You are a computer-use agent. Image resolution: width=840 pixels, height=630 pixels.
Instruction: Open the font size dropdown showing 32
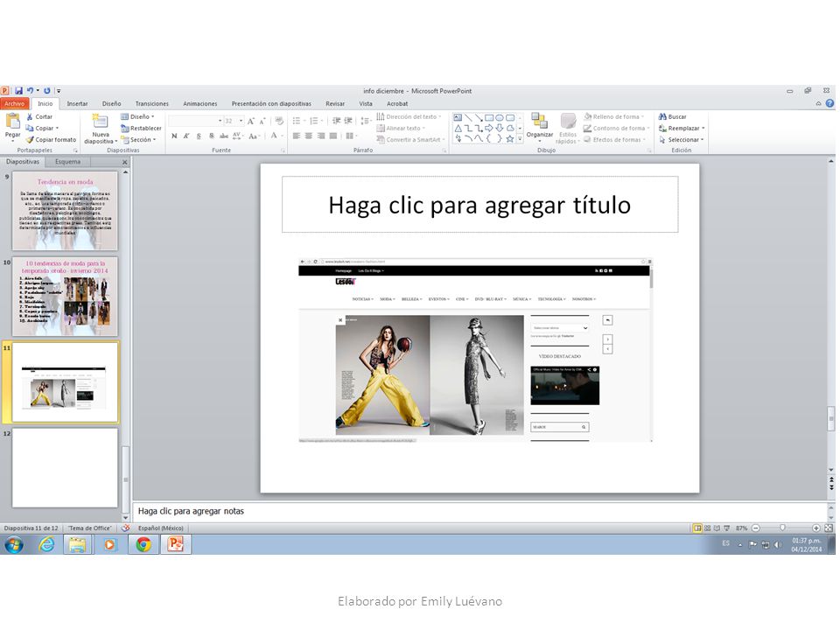pyautogui.click(x=234, y=121)
